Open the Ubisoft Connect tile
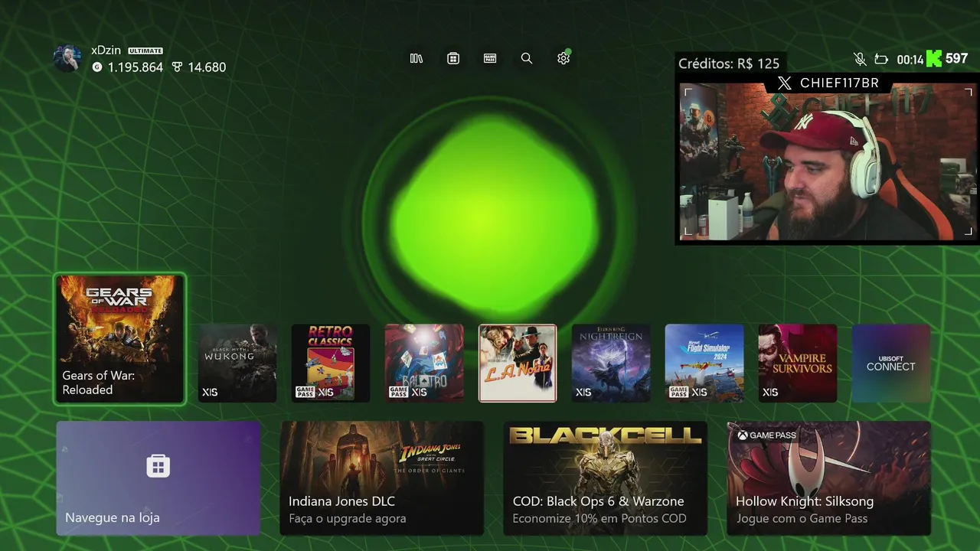 pos(891,363)
